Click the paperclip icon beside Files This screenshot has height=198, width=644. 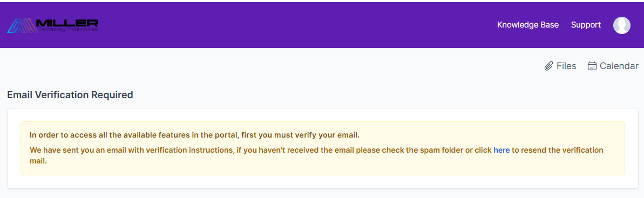[x=548, y=66]
